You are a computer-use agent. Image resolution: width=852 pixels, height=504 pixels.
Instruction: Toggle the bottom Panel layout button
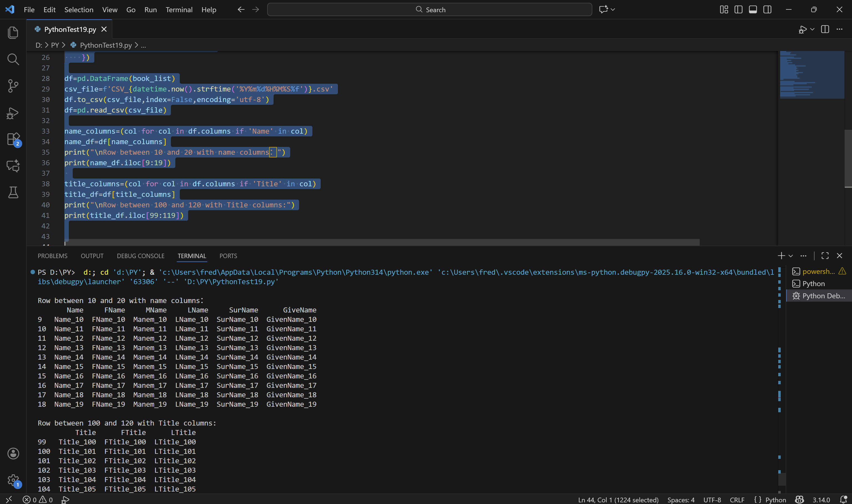753,9
